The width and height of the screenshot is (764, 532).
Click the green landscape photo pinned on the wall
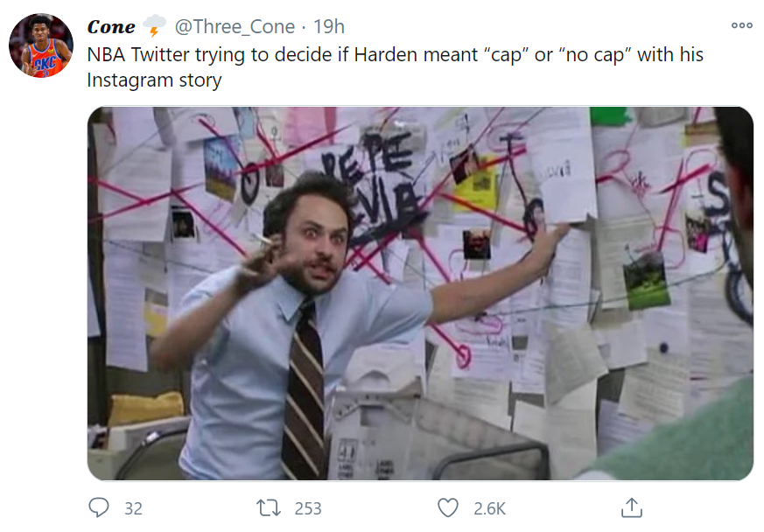click(x=646, y=280)
